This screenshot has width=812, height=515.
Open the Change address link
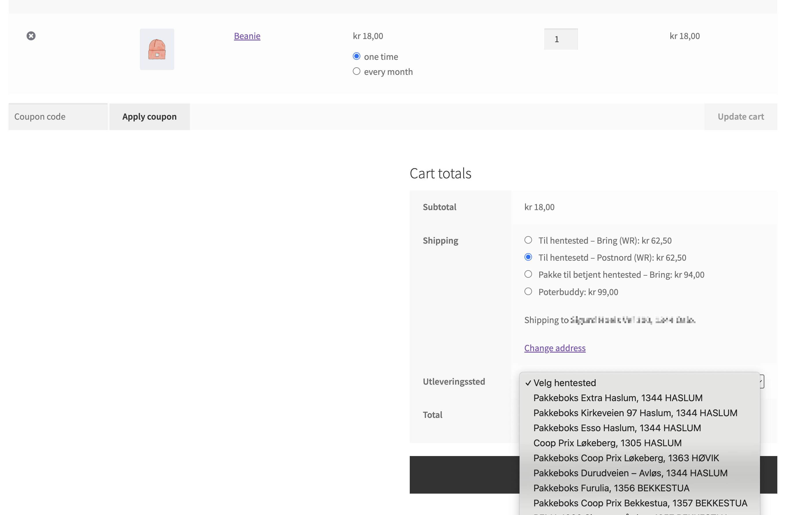tap(555, 348)
